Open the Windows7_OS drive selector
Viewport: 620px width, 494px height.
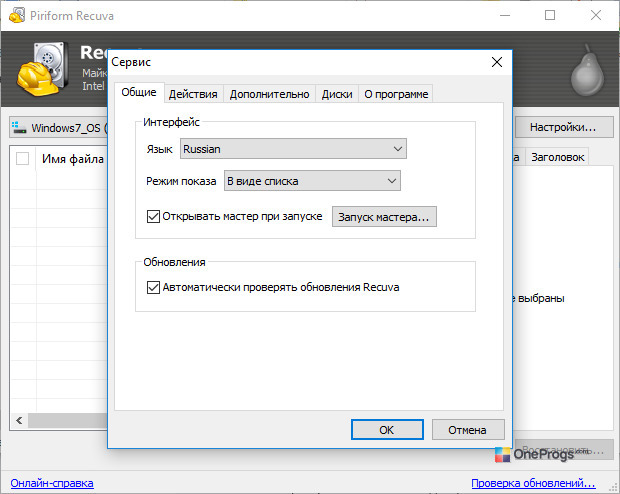click(x=59, y=127)
